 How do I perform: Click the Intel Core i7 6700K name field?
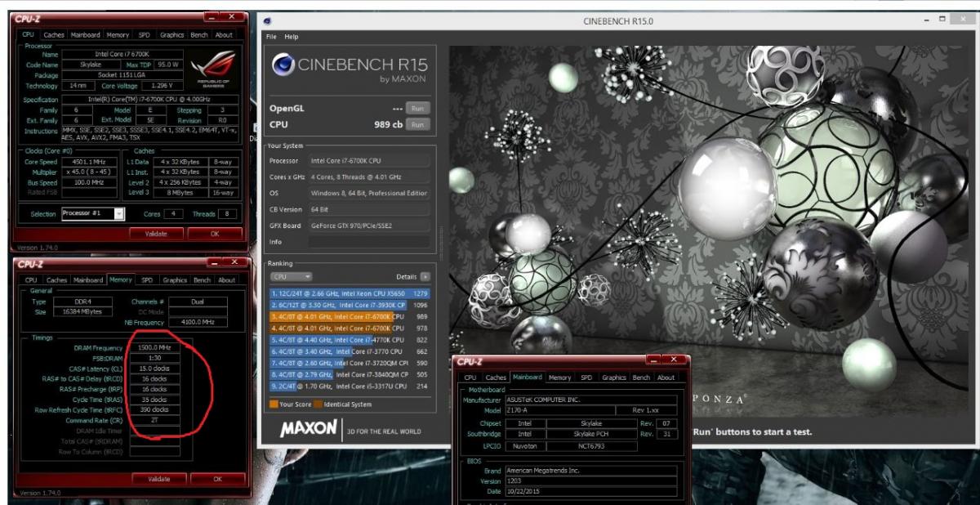pyautogui.click(x=122, y=54)
